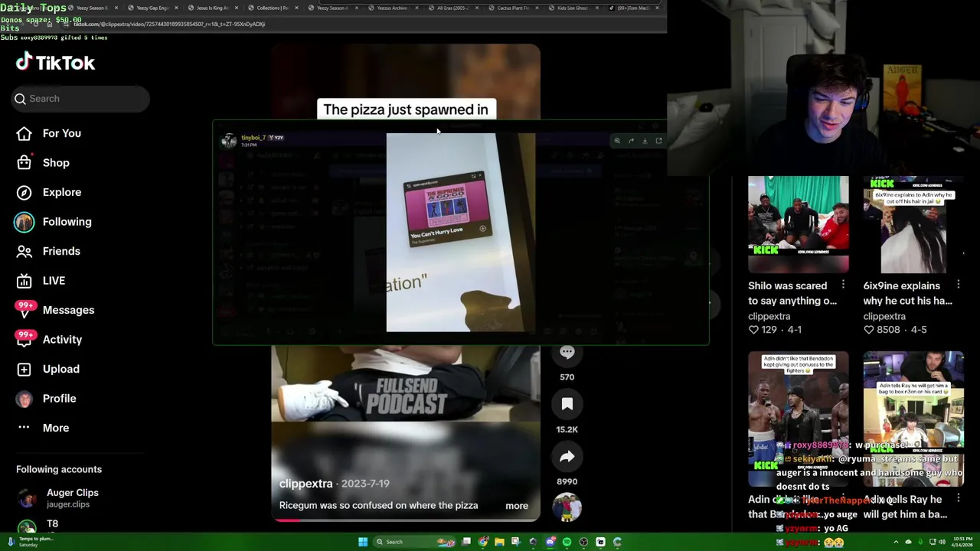Open Spotify from the taskbar
Image resolution: width=980 pixels, height=551 pixels.
(x=567, y=542)
